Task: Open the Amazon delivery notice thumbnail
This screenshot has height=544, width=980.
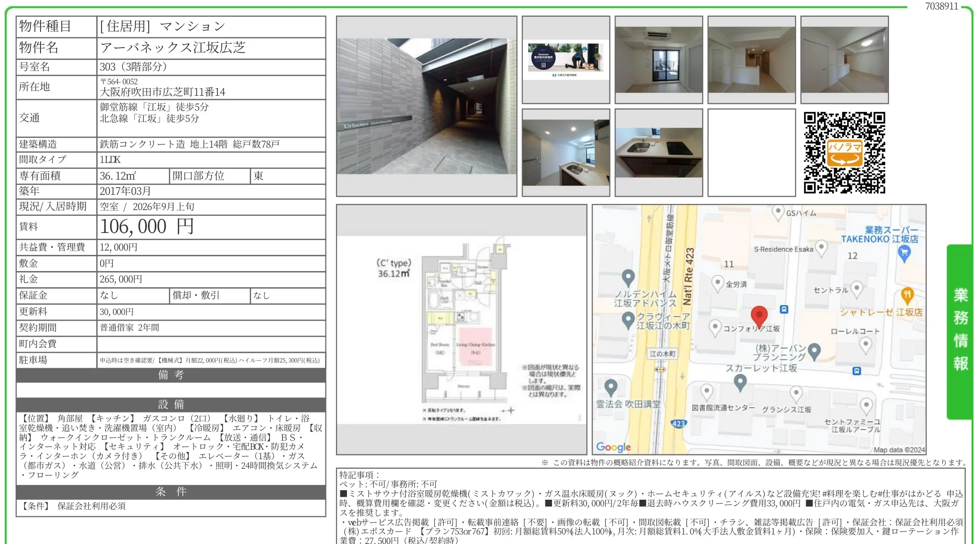Action: tap(566, 60)
